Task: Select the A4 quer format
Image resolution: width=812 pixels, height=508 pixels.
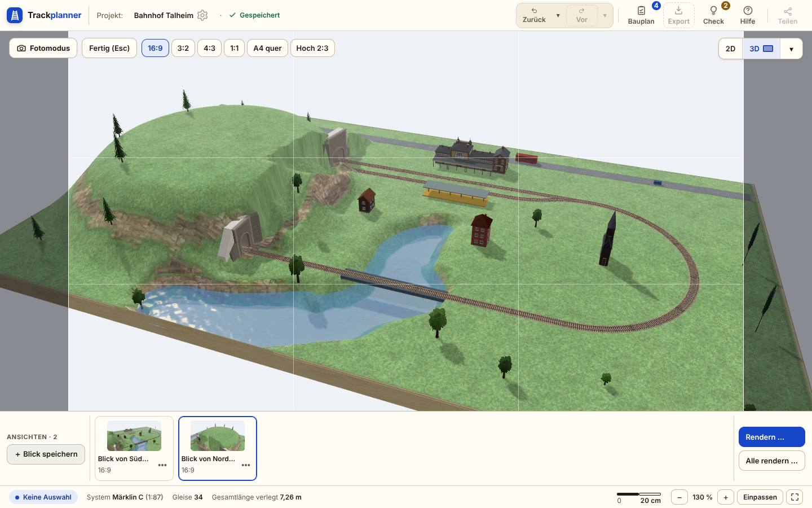Action: coord(267,48)
